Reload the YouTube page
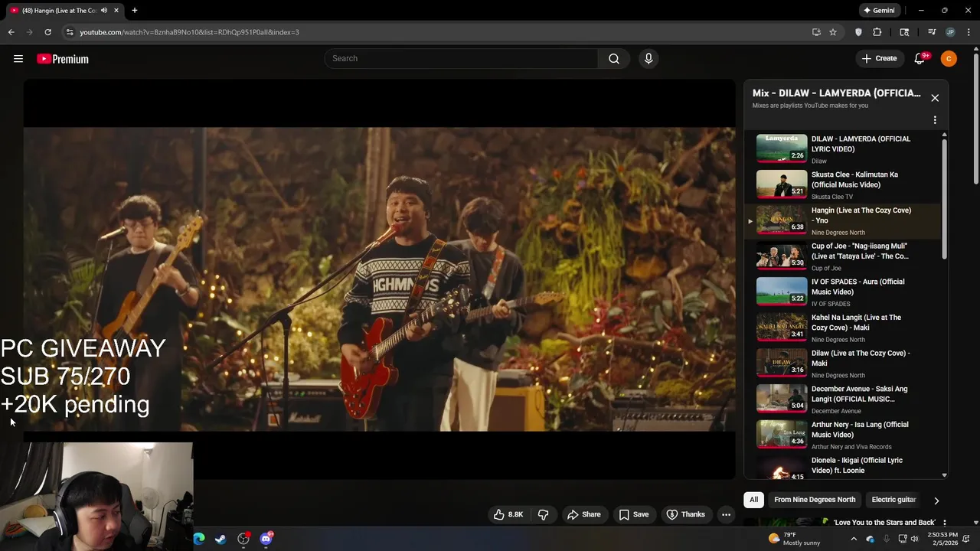This screenshot has height=551, width=980. 47,32
